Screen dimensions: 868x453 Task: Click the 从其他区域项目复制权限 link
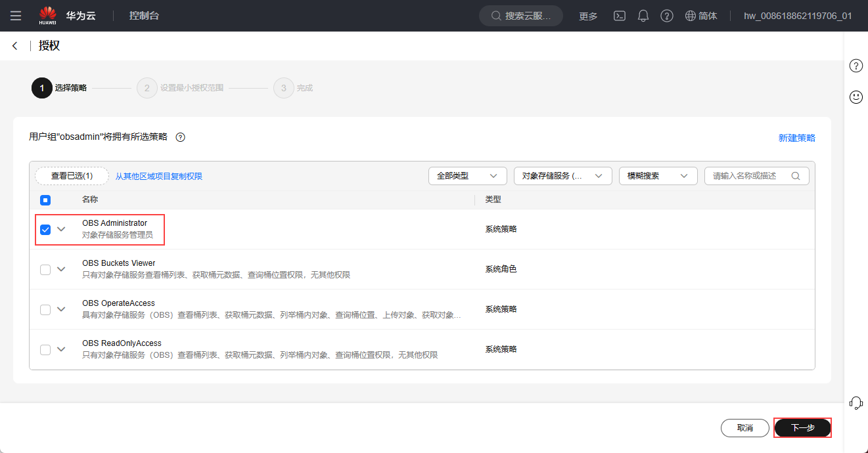coord(159,176)
